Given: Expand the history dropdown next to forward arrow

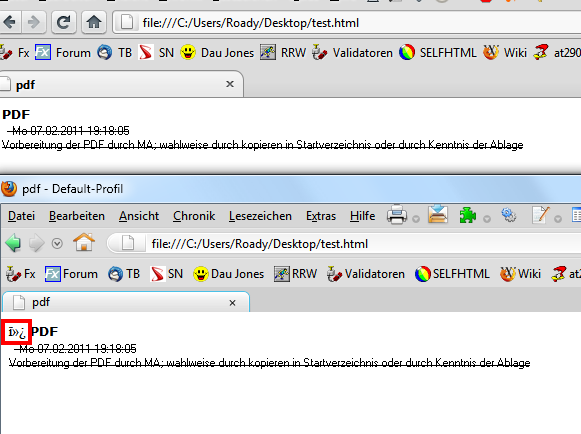Looking at the screenshot, I should pos(57,243).
